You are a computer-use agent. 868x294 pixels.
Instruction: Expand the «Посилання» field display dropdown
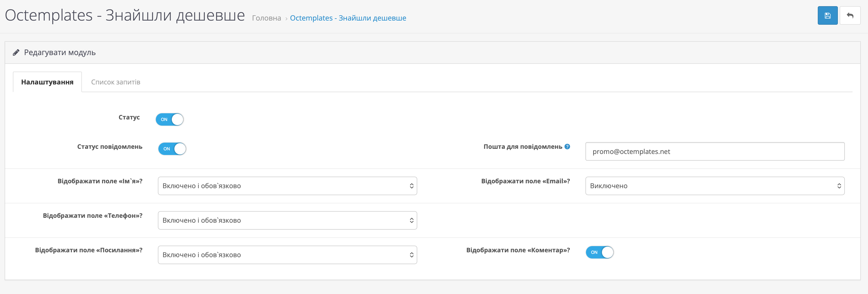click(287, 255)
